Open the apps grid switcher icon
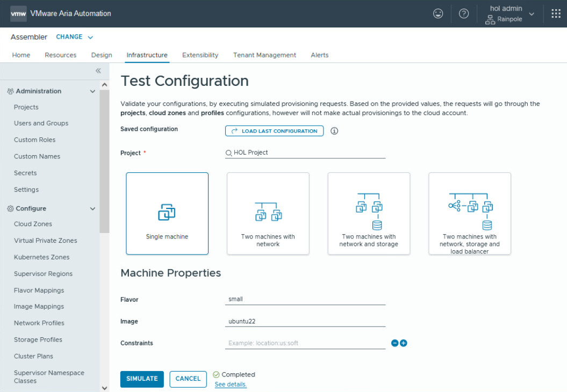Viewport: 567px width, 392px height. (556, 14)
